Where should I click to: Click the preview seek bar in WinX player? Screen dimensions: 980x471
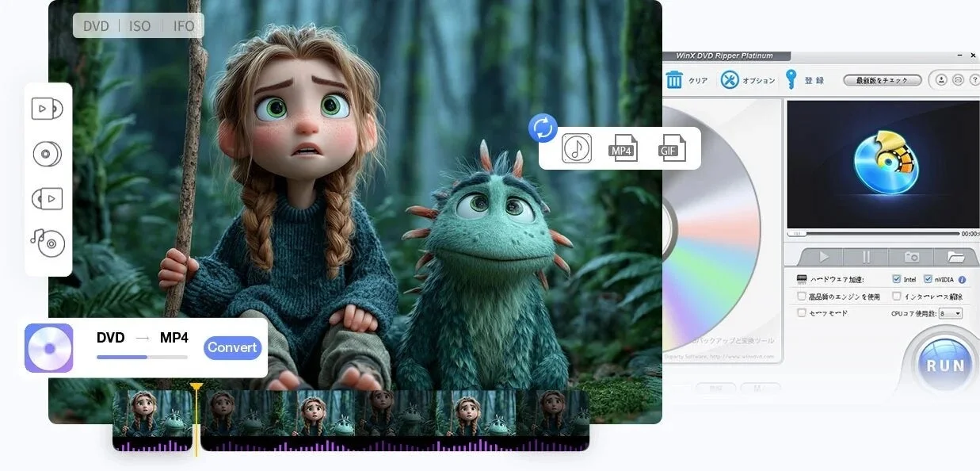[875, 234]
